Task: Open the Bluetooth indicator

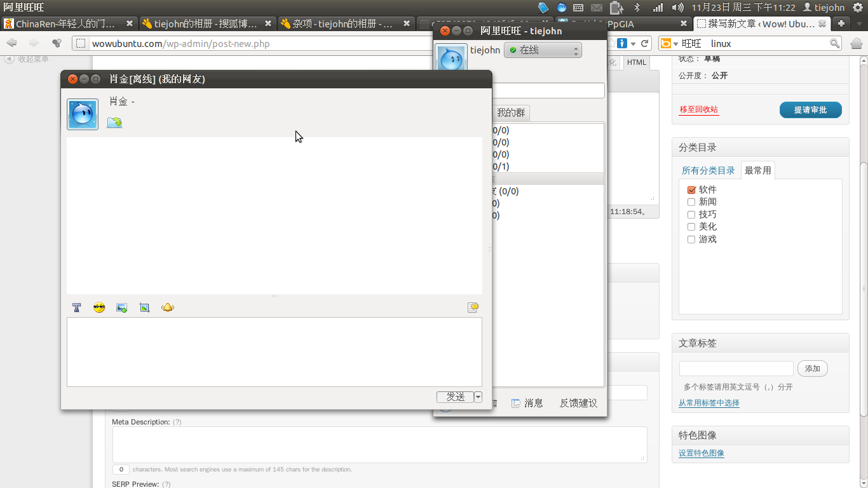Action: (x=637, y=7)
